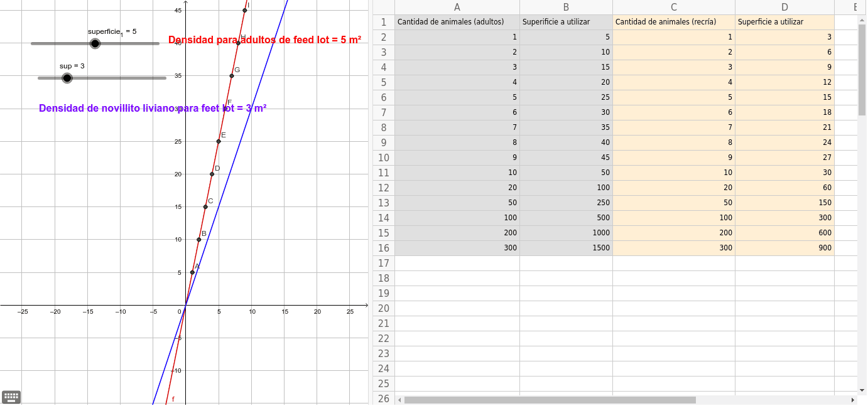
Task: Select cell A12 with value 20
Action: tap(457, 188)
